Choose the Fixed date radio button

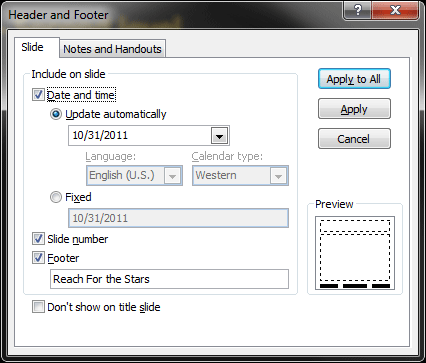[x=56, y=197]
